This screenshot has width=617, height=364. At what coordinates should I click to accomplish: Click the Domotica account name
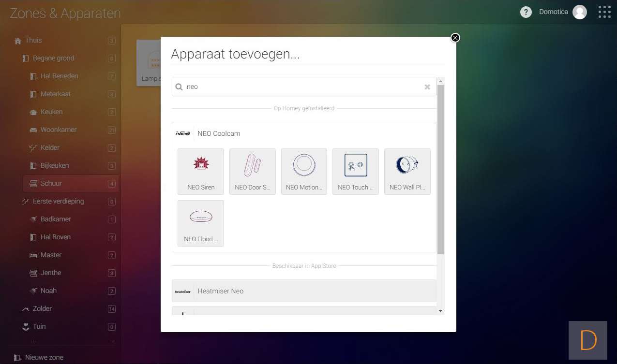click(554, 12)
